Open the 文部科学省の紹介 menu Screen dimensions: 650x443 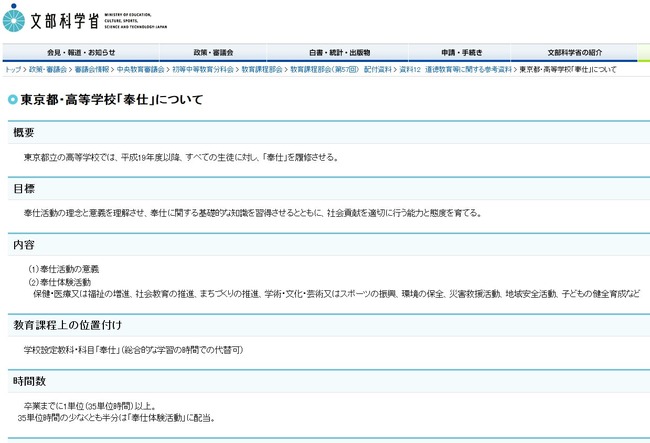(x=575, y=53)
